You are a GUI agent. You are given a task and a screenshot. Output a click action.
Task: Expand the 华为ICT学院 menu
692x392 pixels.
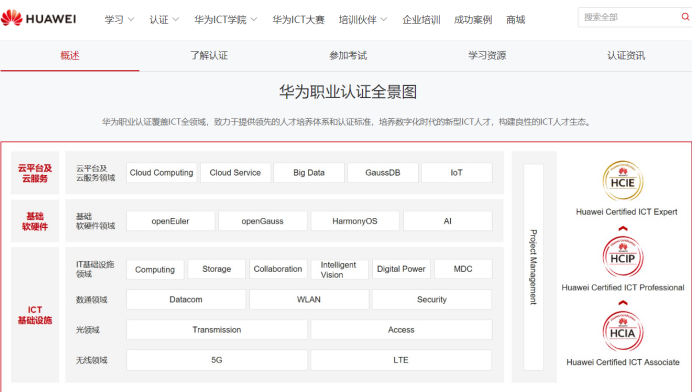click(x=226, y=19)
